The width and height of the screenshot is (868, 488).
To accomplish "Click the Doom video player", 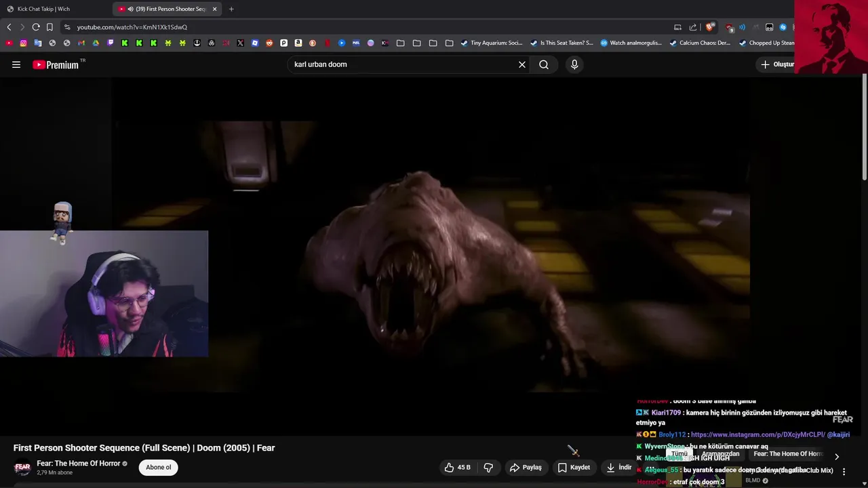I will [x=431, y=256].
